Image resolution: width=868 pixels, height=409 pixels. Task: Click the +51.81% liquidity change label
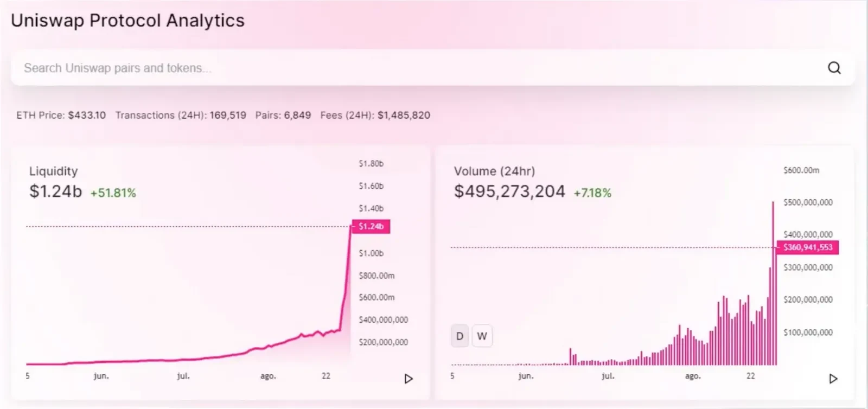tap(113, 193)
